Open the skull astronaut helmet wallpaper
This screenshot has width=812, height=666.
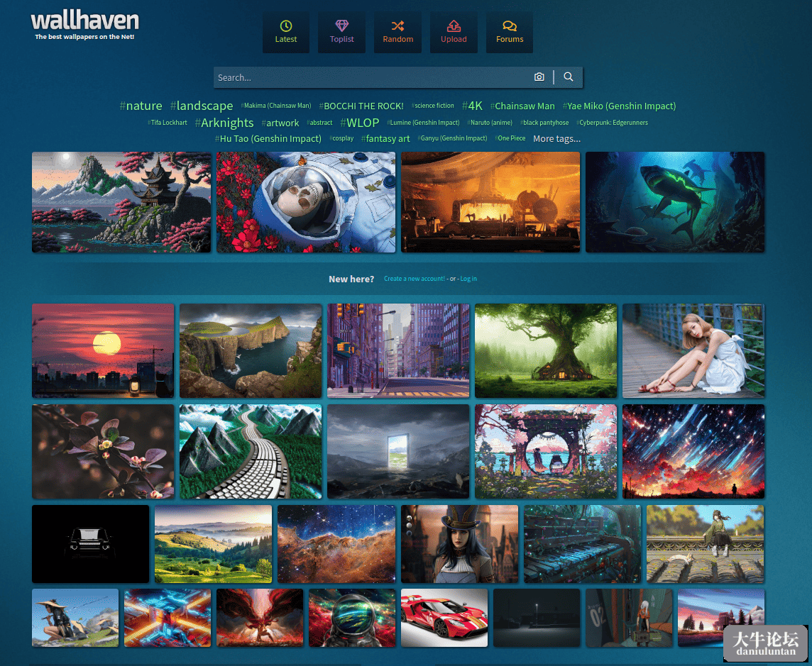[x=306, y=202]
